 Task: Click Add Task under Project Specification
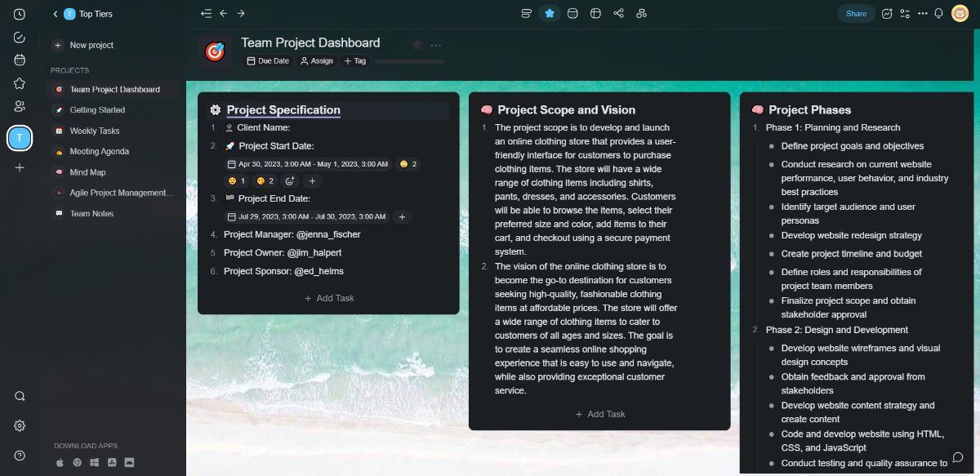tap(329, 298)
